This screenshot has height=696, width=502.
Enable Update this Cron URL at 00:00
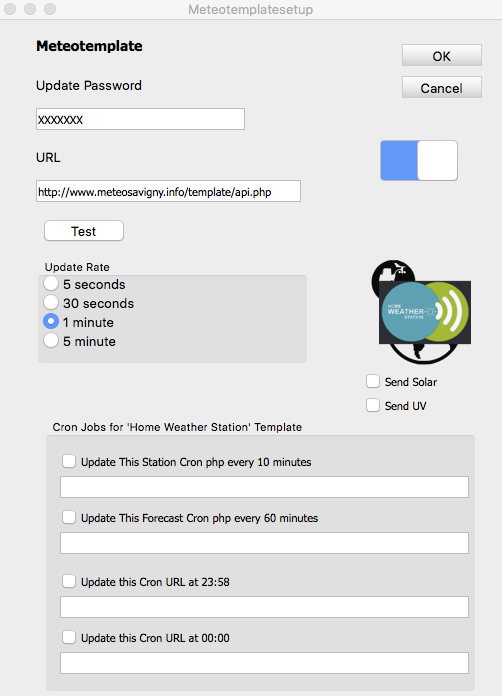(x=69, y=637)
